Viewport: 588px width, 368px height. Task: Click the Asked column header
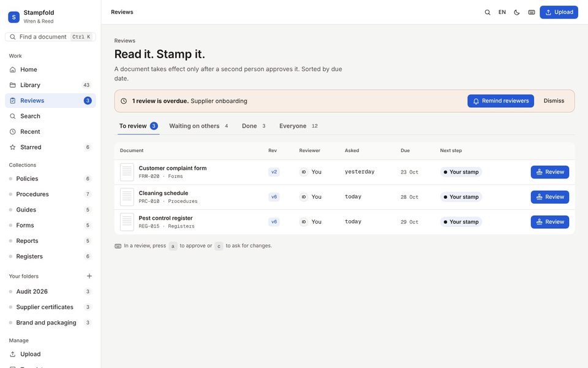tap(352, 151)
